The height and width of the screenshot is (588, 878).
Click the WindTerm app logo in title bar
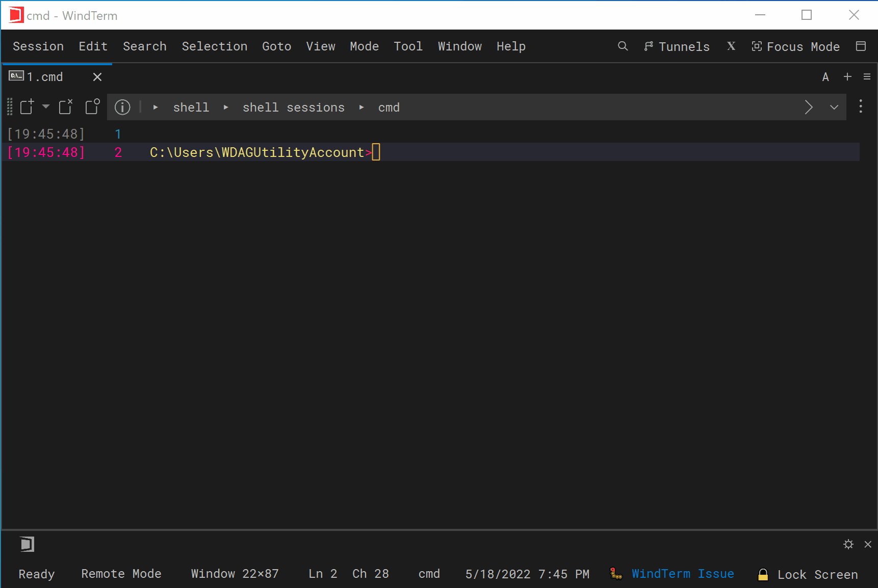16,15
